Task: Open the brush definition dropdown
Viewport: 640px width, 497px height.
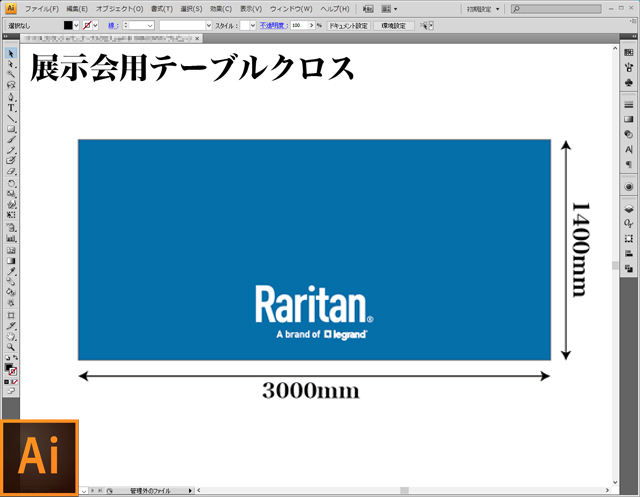Action: click(x=209, y=25)
